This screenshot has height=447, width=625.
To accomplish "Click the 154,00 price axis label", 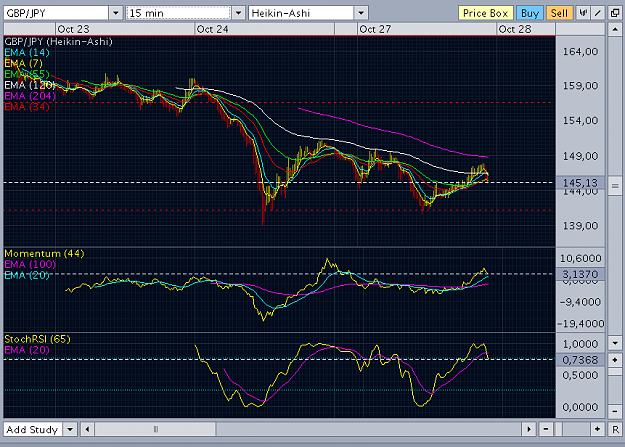I will click(x=580, y=120).
